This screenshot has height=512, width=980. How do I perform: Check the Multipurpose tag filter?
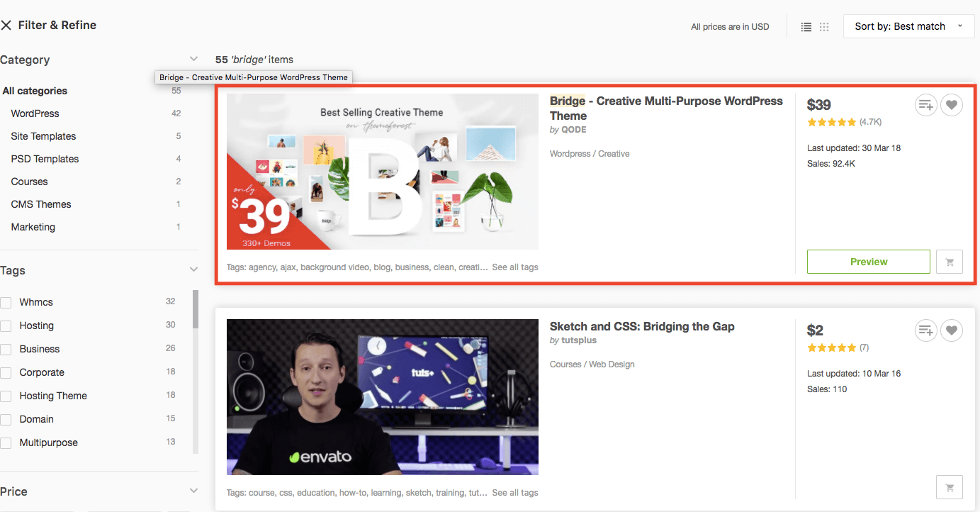click(6, 443)
